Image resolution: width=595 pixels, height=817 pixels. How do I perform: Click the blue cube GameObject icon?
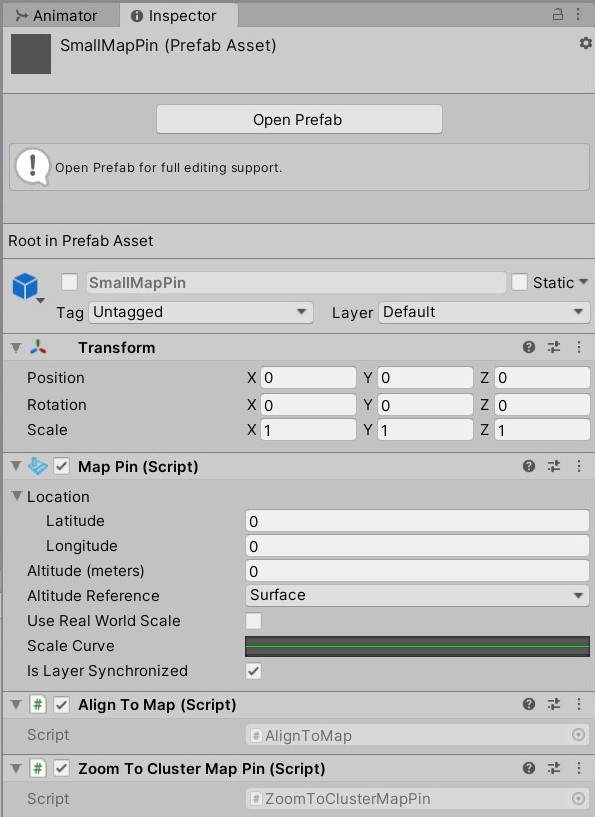25,286
